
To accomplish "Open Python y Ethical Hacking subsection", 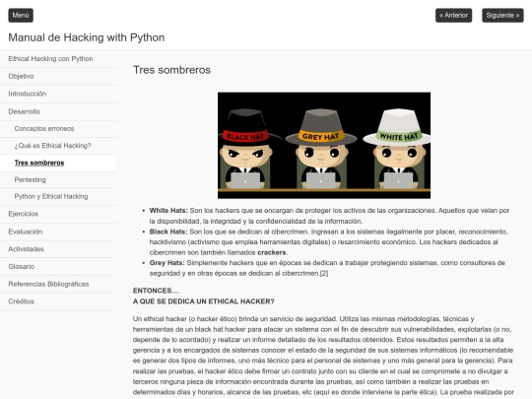I will point(58,197).
